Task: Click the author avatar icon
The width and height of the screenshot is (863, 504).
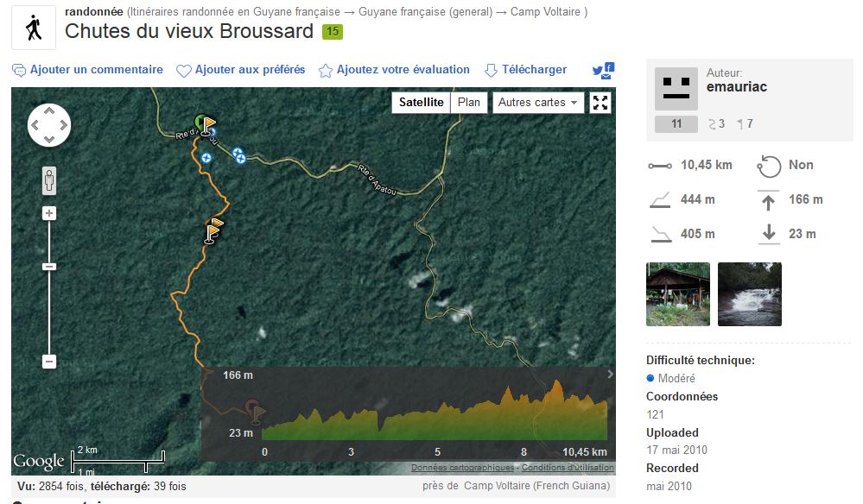Action: [676, 89]
